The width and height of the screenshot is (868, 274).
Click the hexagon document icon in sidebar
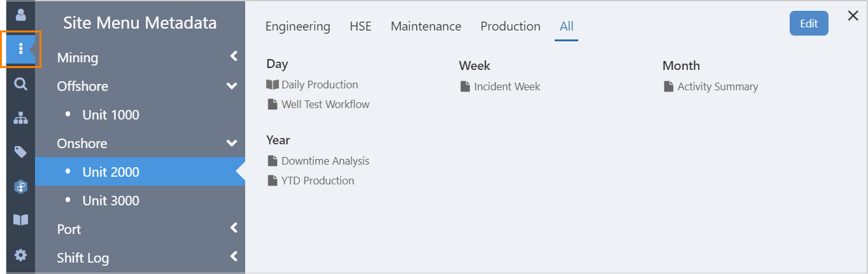coord(21,186)
